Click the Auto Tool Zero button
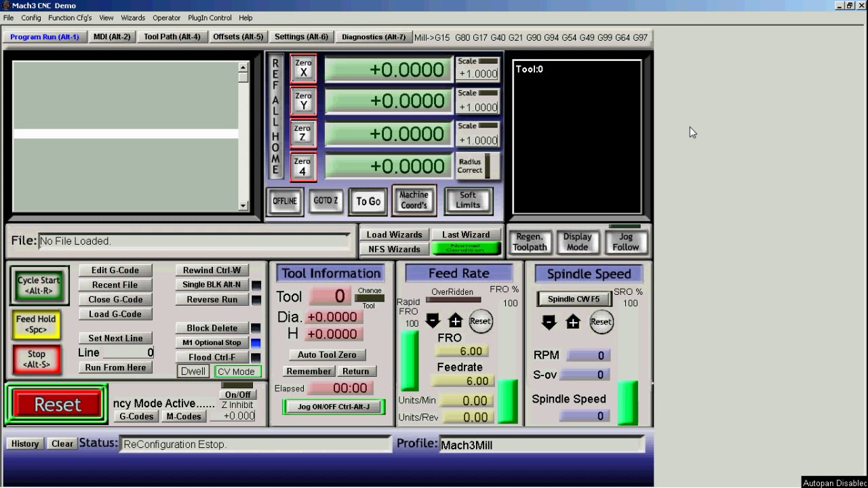Screen dimensions: 868x488 tap(327, 354)
